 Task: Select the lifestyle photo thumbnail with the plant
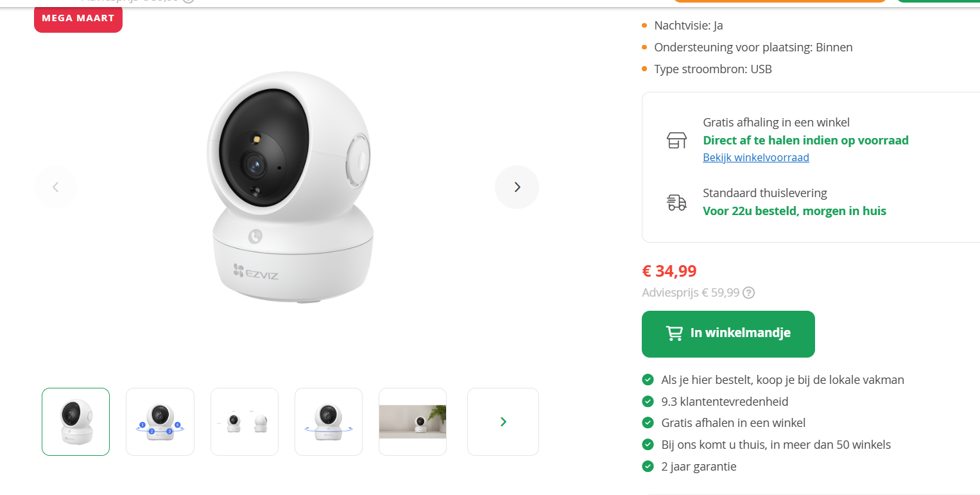click(412, 422)
